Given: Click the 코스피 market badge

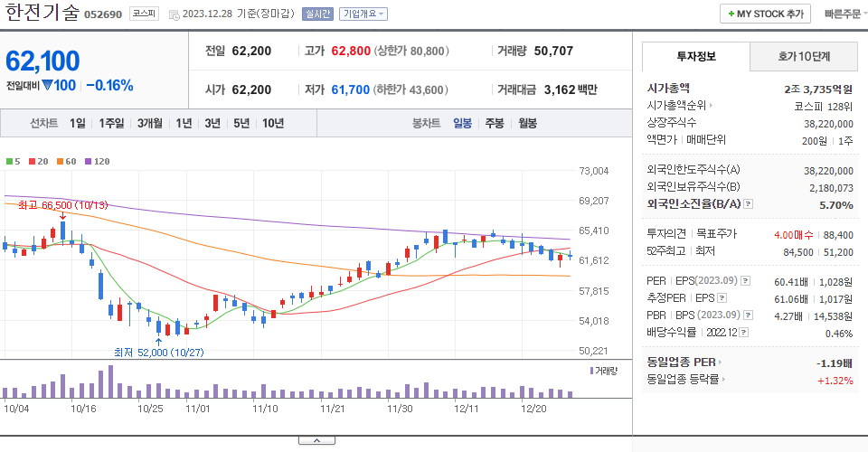Looking at the screenshot, I should (144, 14).
